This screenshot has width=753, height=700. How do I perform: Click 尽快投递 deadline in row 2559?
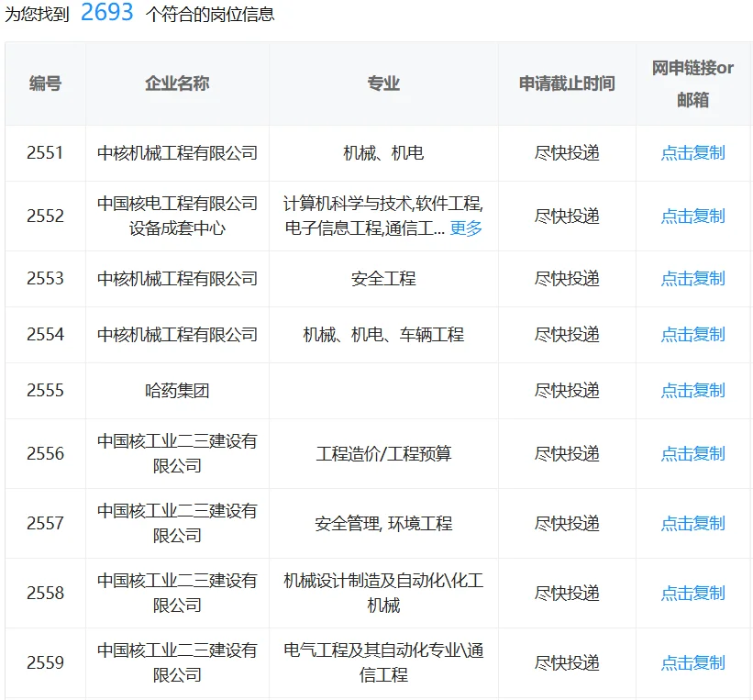tap(567, 663)
